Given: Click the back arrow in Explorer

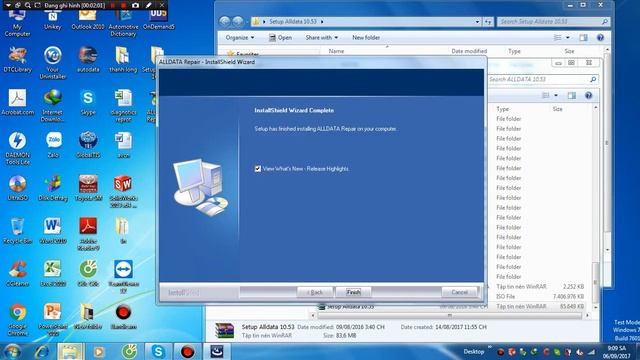Looking at the screenshot, I should [x=224, y=22].
